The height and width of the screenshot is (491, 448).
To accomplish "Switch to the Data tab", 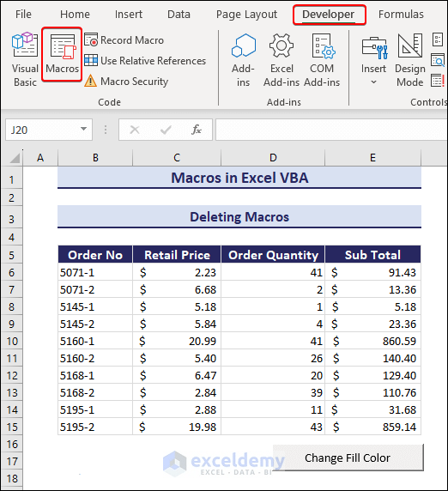I will pos(179,15).
